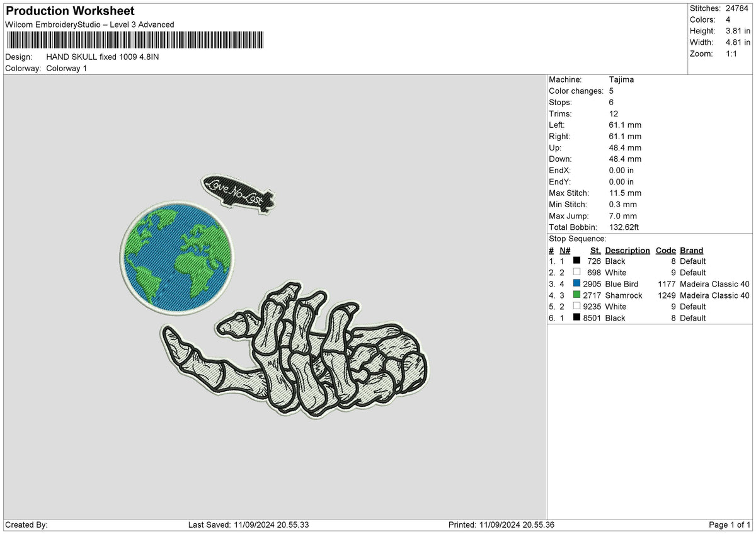Screen dimensions: 756x534
Task: Click the Production Worksheet title
Action: click(69, 11)
